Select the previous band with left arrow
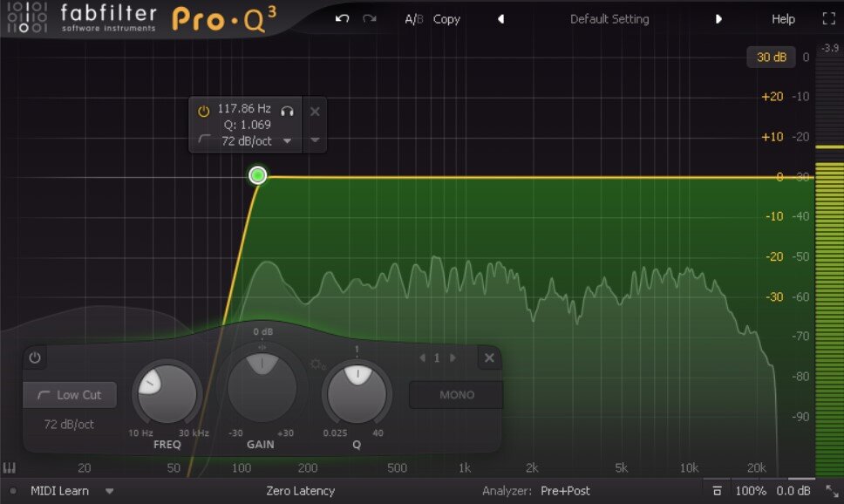The image size is (844, 504). tap(423, 358)
